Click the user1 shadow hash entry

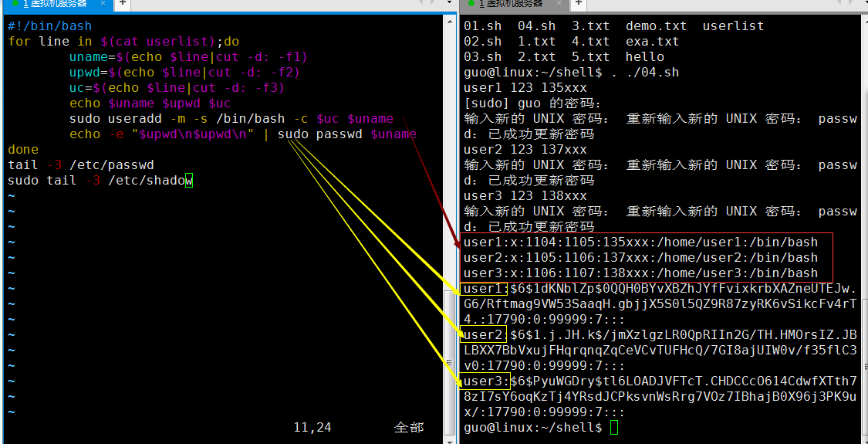point(660,303)
